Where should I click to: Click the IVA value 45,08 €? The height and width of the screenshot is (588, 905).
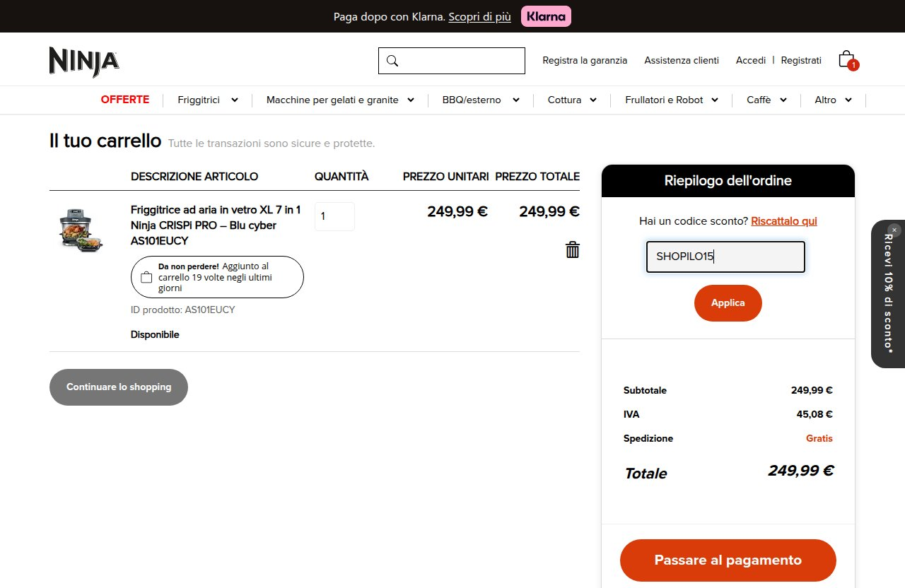click(x=814, y=414)
